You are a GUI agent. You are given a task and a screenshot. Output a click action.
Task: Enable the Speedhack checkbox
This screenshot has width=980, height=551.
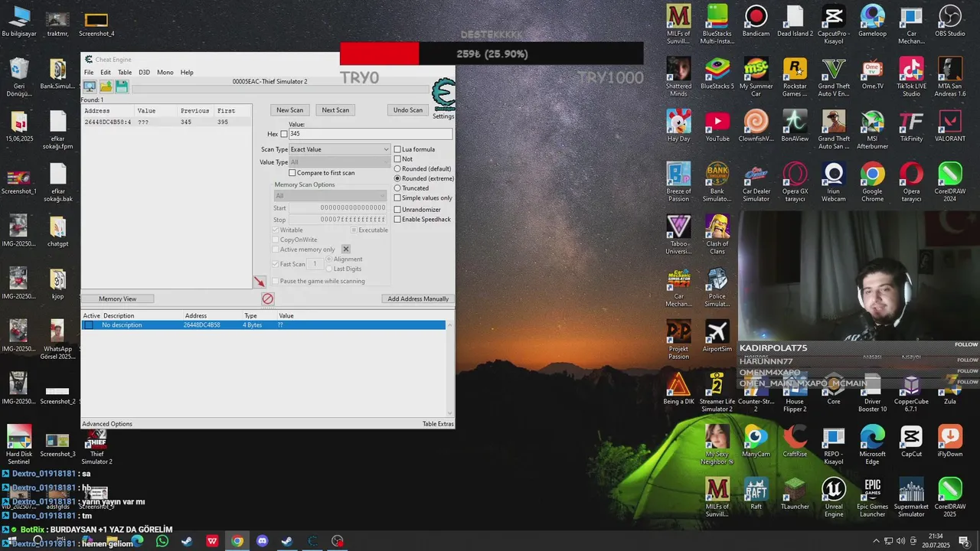point(397,220)
